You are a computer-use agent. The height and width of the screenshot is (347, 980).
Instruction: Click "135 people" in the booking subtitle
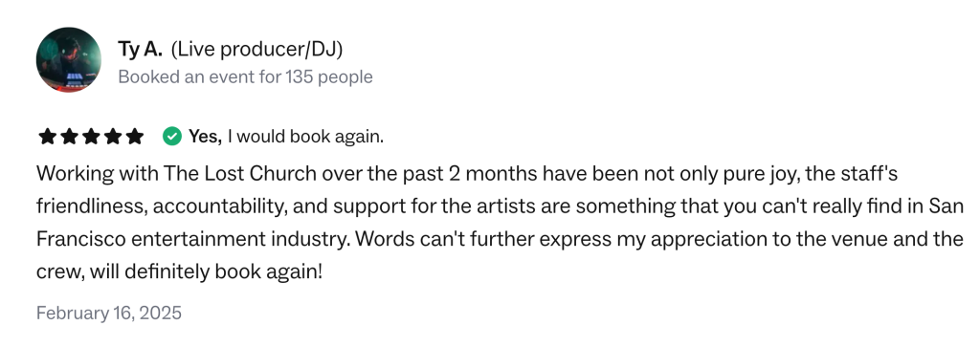[x=329, y=77]
